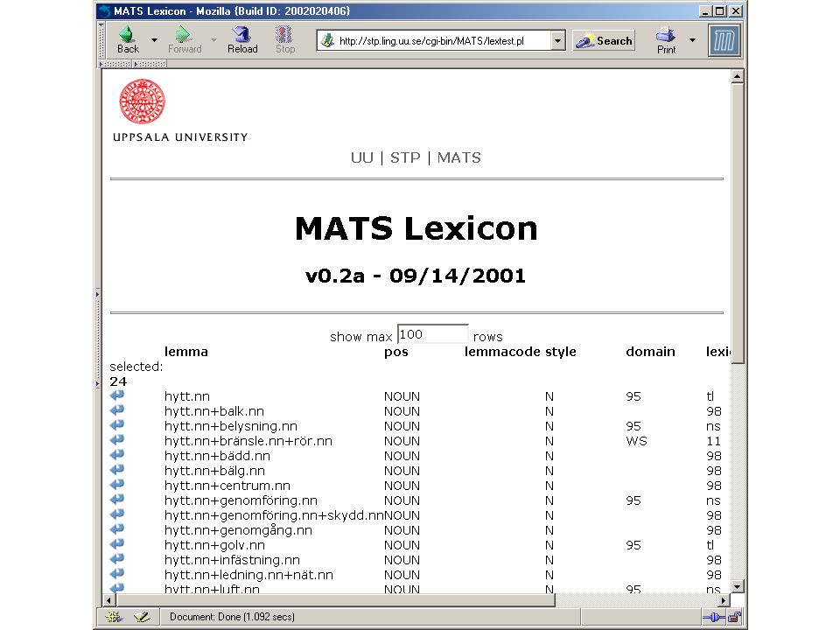Image resolution: width=840 pixels, height=630 pixels.
Task: Select arrow icon for hytt.nn+bränsle.nn+rör.nn
Action: pyautogui.click(x=117, y=440)
